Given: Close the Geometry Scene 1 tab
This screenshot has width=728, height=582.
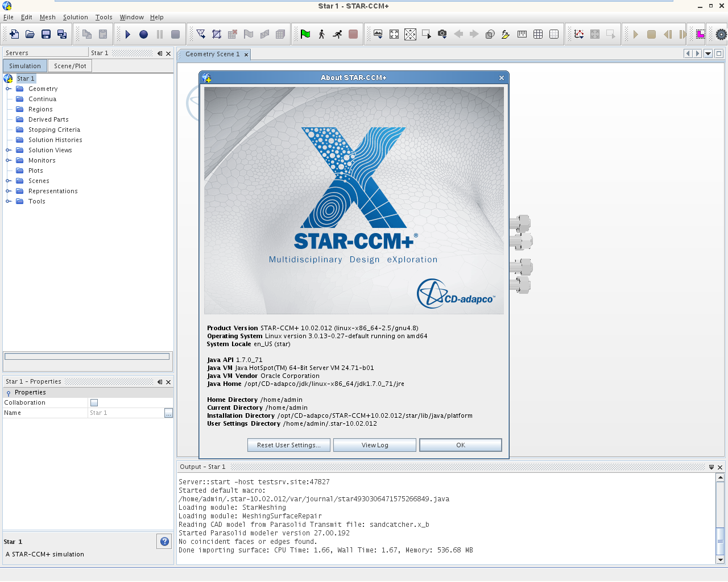Looking at the screenshot, I should pos(246,55).
